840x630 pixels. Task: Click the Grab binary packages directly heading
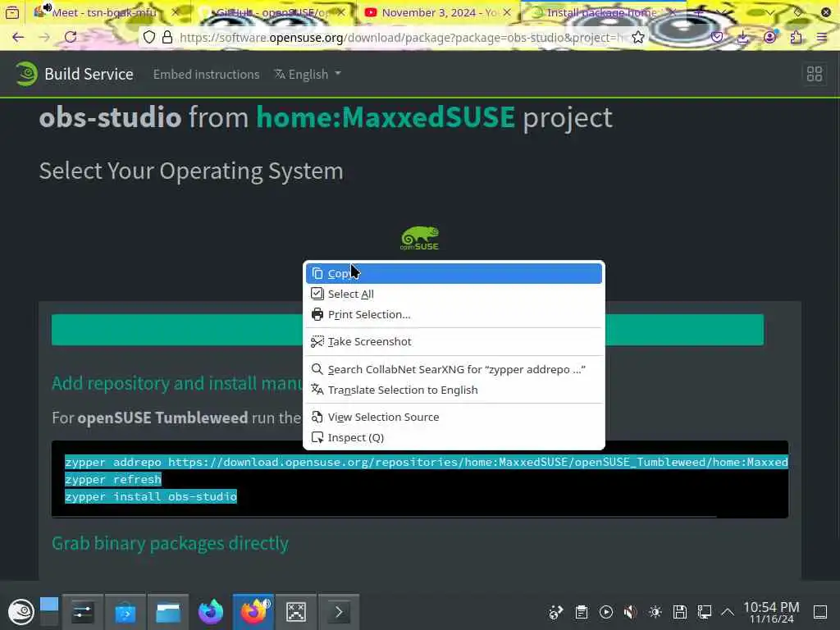click(171, 543)
